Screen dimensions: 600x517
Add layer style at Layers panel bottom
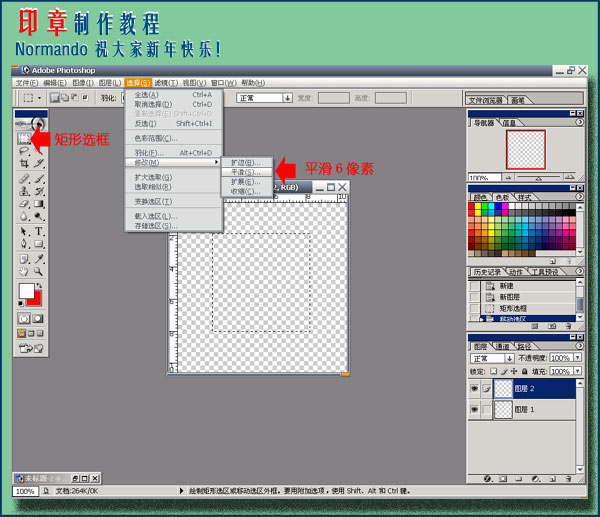(x=487, y=479)
